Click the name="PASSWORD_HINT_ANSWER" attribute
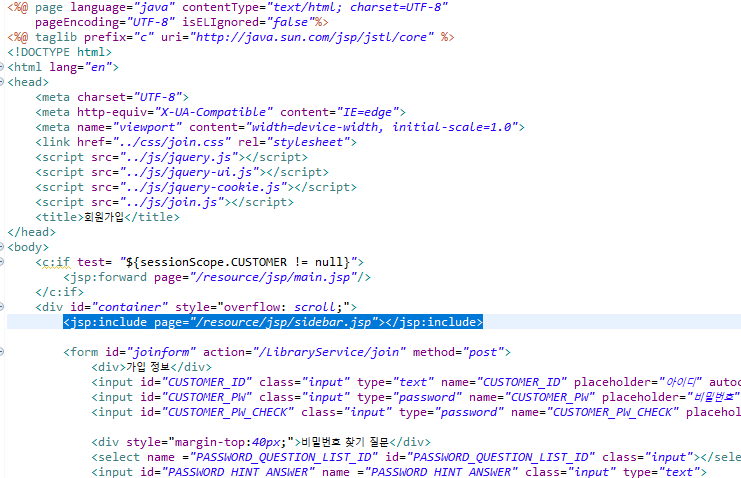741x478 pixels. pyautogui.click(x=420, y=472)
